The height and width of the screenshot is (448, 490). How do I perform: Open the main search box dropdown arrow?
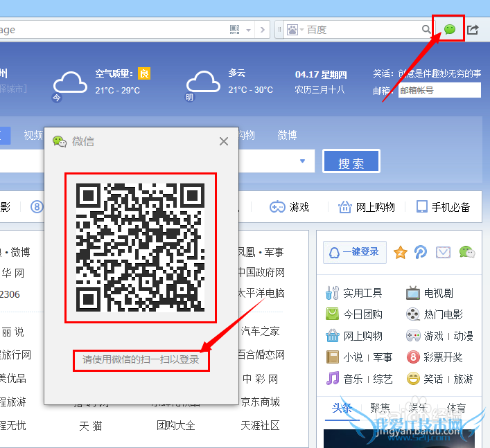(302, 161)
